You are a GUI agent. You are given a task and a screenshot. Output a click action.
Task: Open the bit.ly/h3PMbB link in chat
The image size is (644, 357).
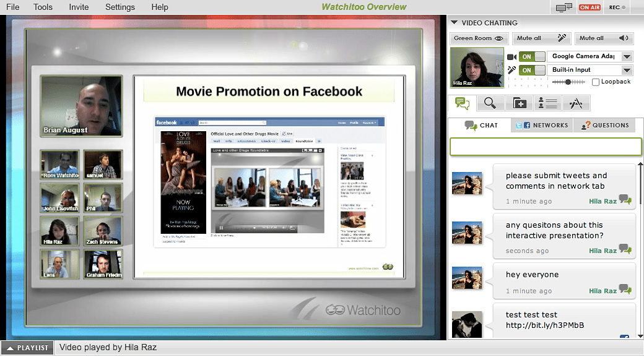(x=544, y=325)
